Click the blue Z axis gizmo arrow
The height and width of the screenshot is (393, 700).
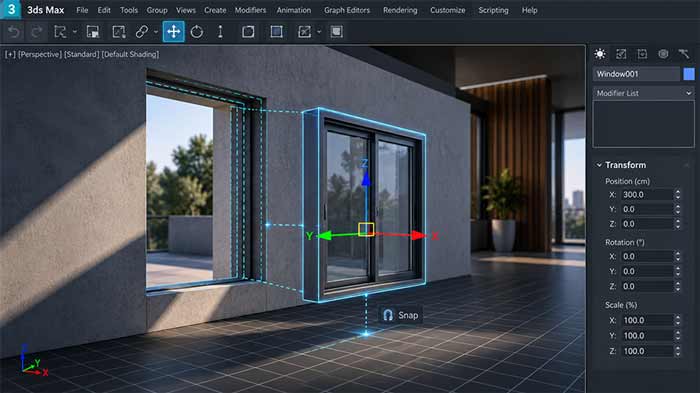366,180
